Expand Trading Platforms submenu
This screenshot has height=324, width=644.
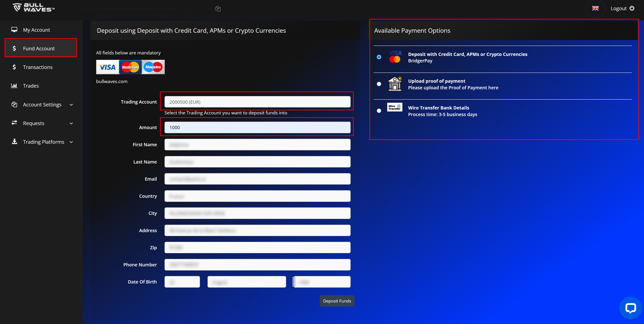pos(42,142)
